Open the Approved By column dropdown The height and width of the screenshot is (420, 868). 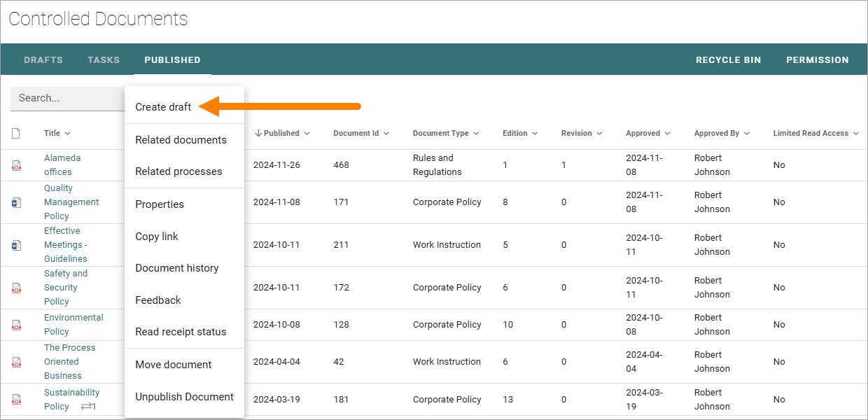tap(746, 134)
